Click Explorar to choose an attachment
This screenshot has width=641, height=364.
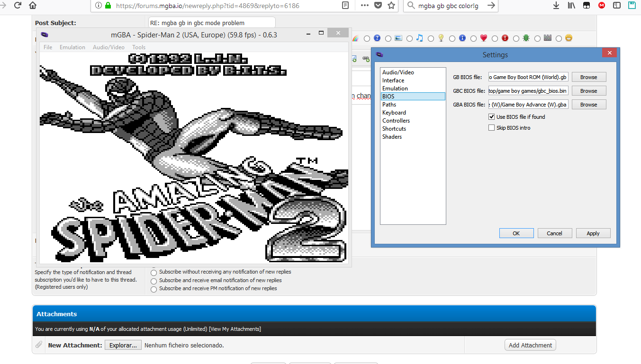[x=123, y=345]
